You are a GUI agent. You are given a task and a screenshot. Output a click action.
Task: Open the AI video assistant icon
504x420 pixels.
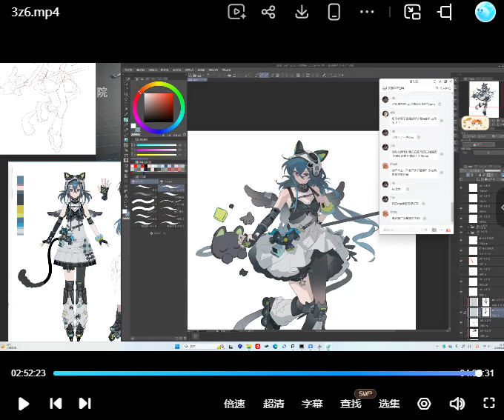237,12
